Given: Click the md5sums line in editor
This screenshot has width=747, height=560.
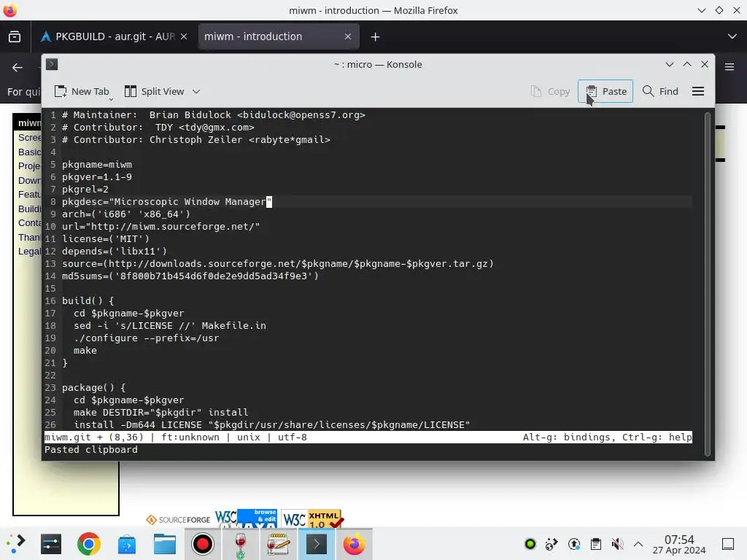Looking at the screenshot, I should coord(190,276).
